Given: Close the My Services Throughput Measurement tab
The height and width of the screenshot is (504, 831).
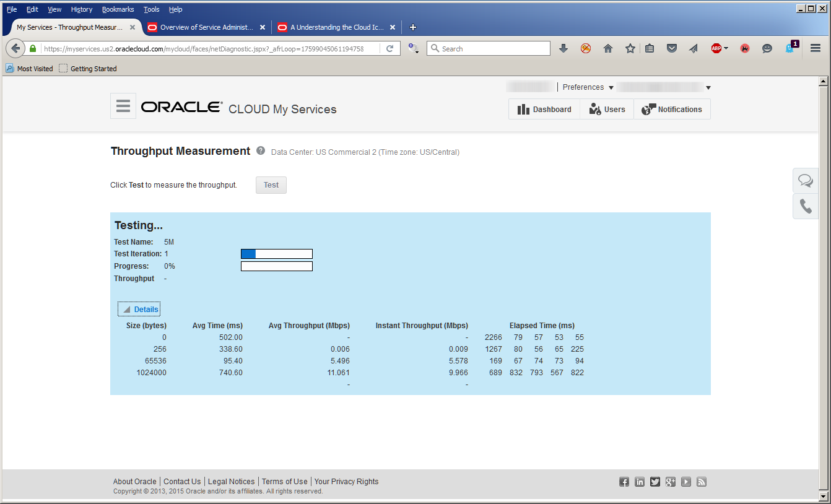Looking at the screenshot, I should (x=133, y=27).
